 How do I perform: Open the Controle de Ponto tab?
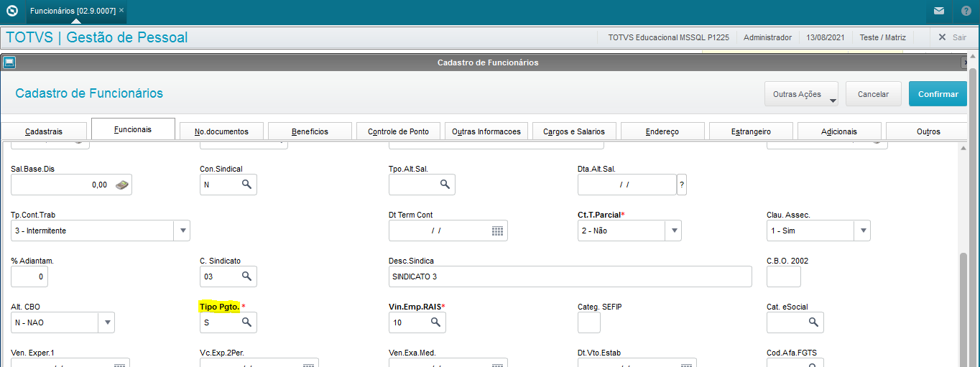[398, 131]
